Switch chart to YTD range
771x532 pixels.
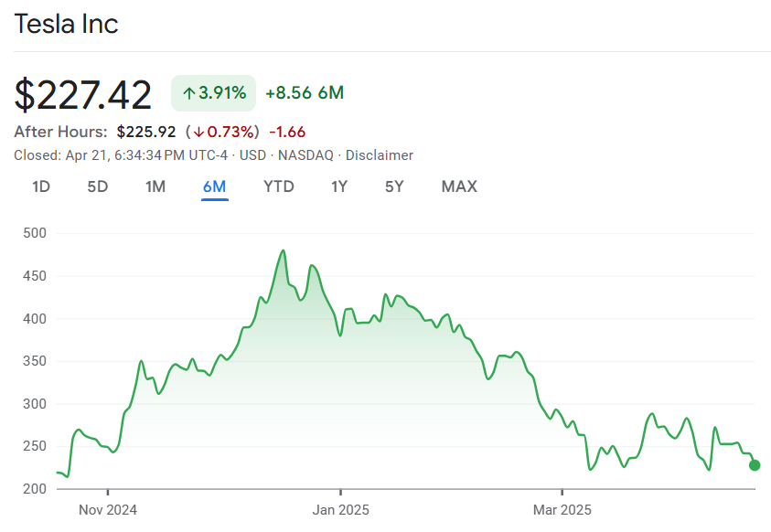[279, 186]
